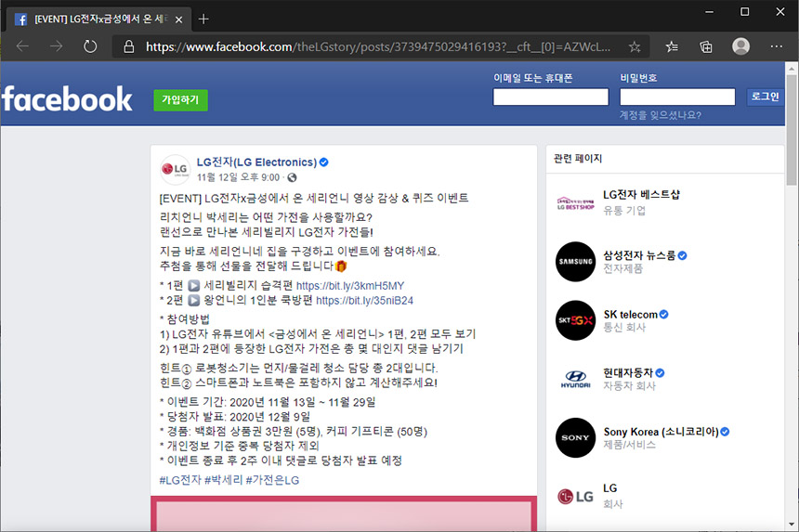The height and width of the screenshot is (532, 799).
Task: Click the 로그인 button
Action: coord(765,97)
